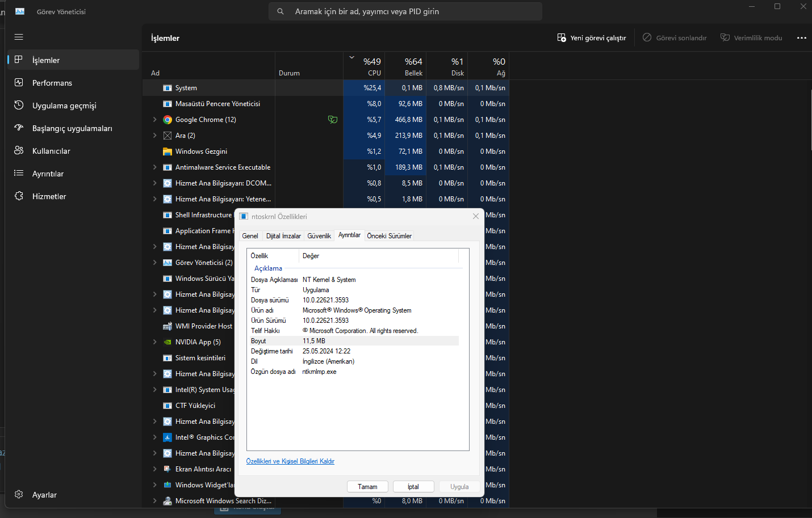Select the Boyut 11,5 MB property row

(x=353, y=341)
